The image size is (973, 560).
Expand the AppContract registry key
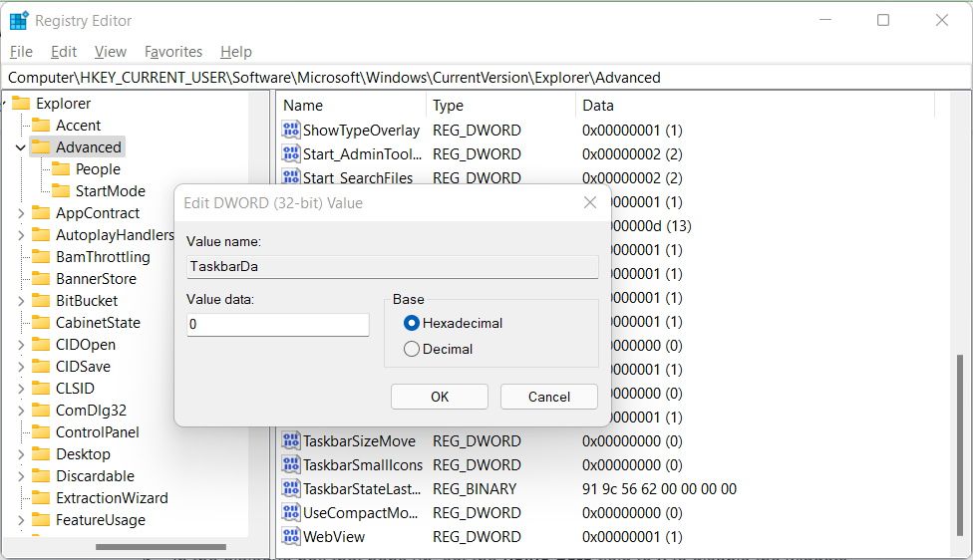(x=21, y=213)
